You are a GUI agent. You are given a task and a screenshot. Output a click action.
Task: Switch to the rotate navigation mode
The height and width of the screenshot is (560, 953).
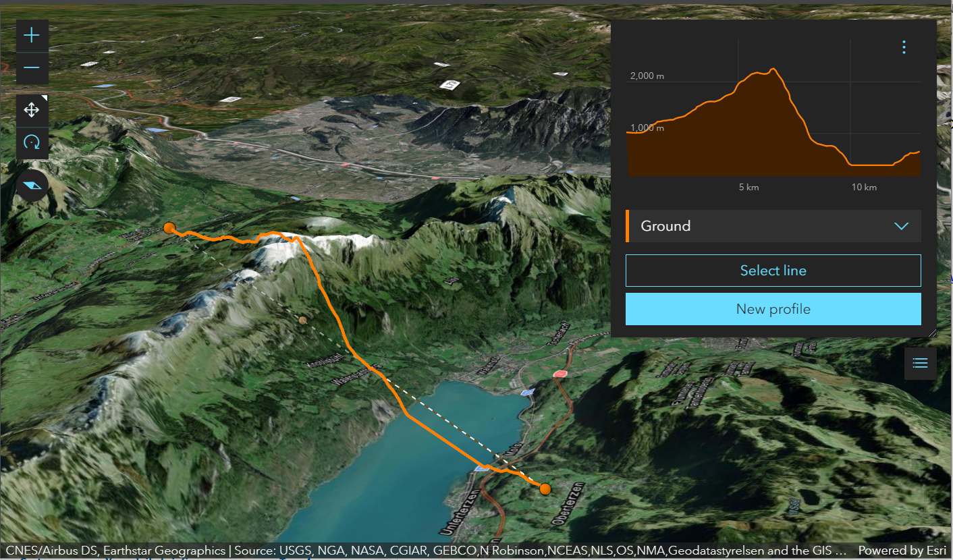[x=32, y=142]
